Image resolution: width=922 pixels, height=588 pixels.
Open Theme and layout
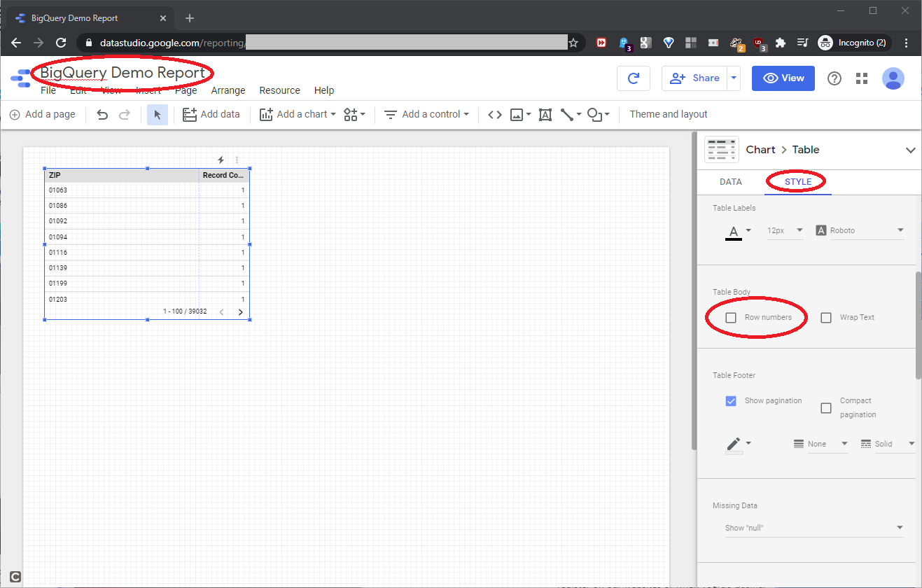[669, 114]
